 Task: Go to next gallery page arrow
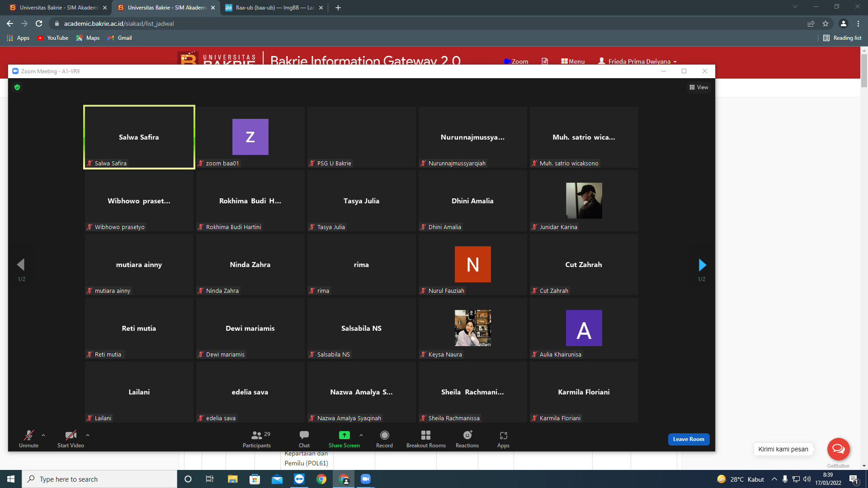click(702, 265)
